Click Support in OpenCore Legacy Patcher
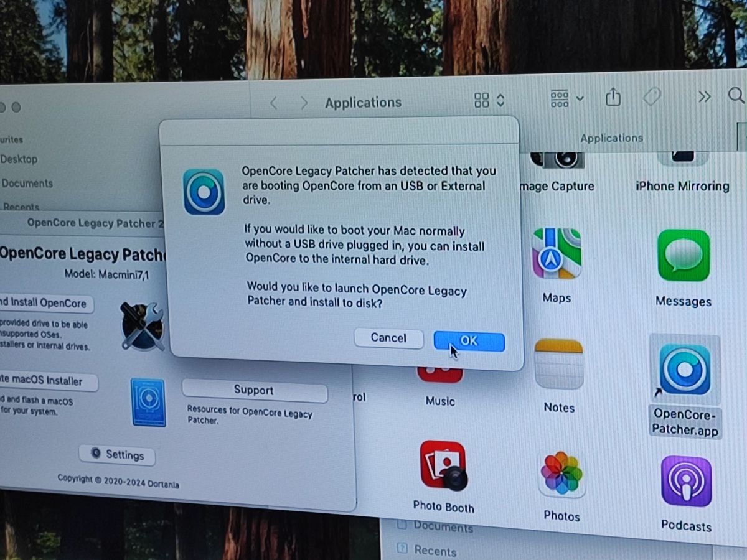747x560 pixels. (x=254, y=391)
